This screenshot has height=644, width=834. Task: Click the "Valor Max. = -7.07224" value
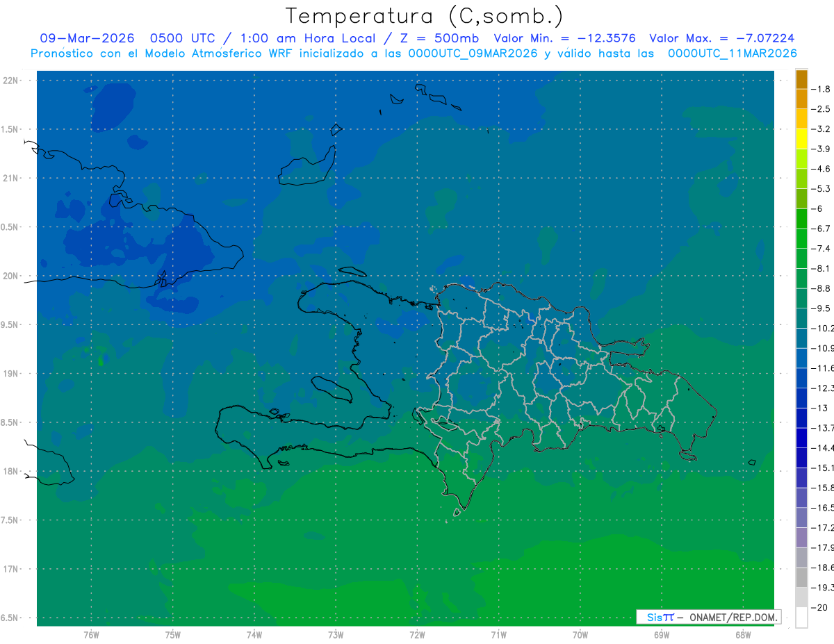coord(721,38)
